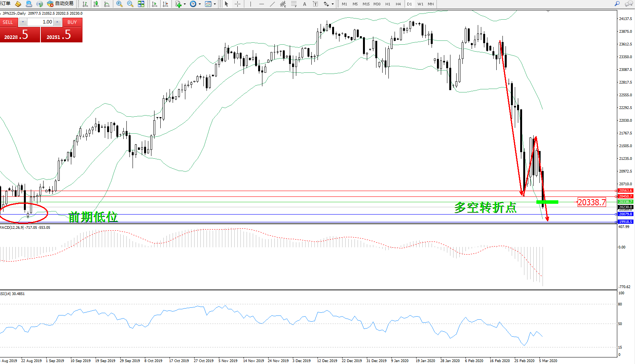Toggle chart shift from right border
This screenshot has width=635, height=364.
tap(165, 4)
